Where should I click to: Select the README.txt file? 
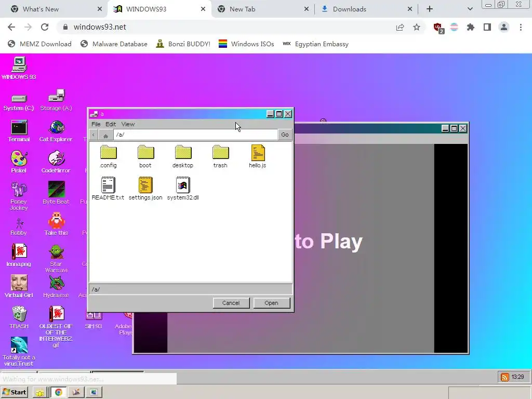(x=108, y=188)
